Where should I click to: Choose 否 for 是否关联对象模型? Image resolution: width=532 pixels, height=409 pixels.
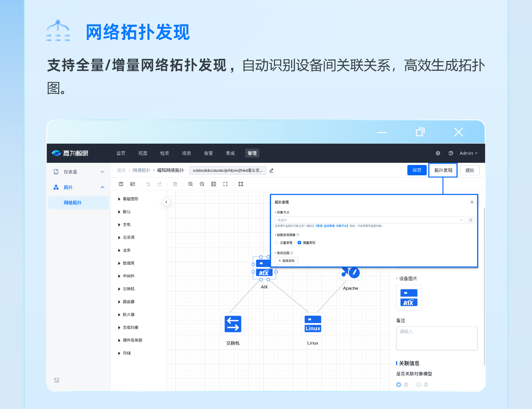coord(419,385)
